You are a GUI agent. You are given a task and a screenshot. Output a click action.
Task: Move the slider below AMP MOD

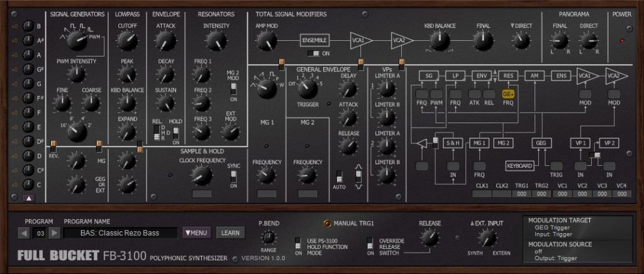282,64
